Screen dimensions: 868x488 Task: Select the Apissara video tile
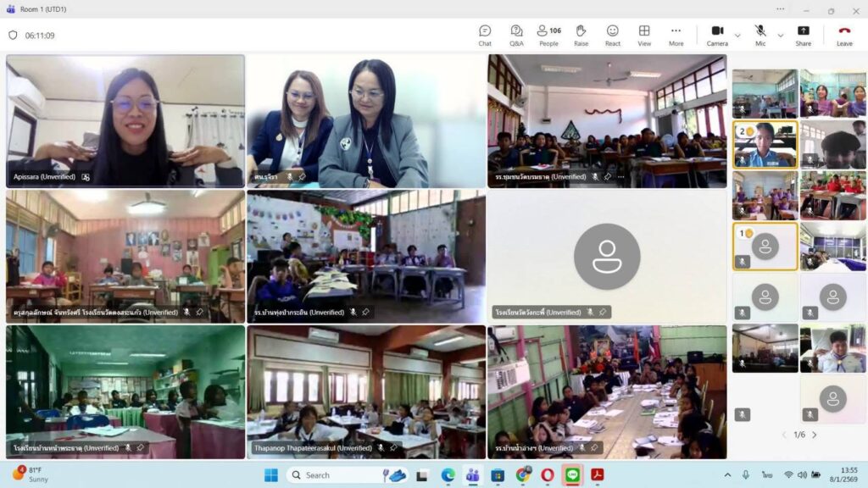(x=125, y=119)
